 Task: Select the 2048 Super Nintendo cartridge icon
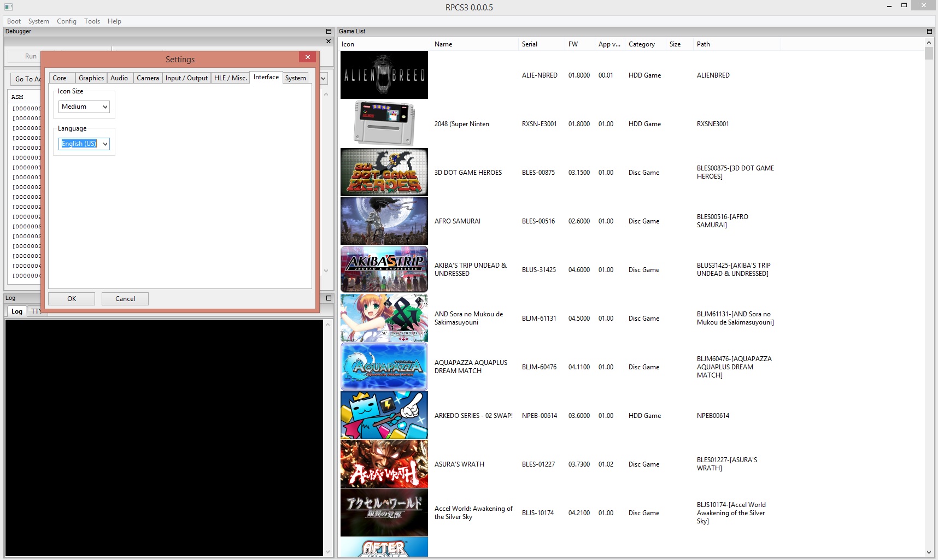pyautogui.click(x=384, y=123)
